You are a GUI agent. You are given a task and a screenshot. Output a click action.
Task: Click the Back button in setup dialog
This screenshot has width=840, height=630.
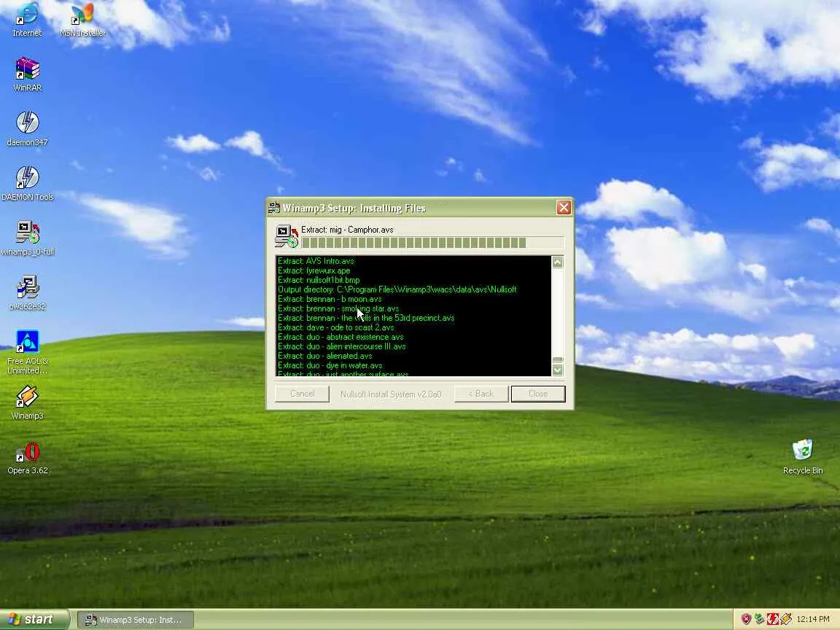pyautogui.click(x=481, y=394)
